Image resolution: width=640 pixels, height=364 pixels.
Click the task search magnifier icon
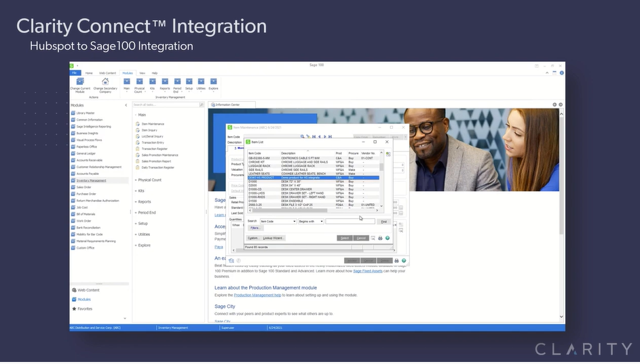tap(201, 105)
